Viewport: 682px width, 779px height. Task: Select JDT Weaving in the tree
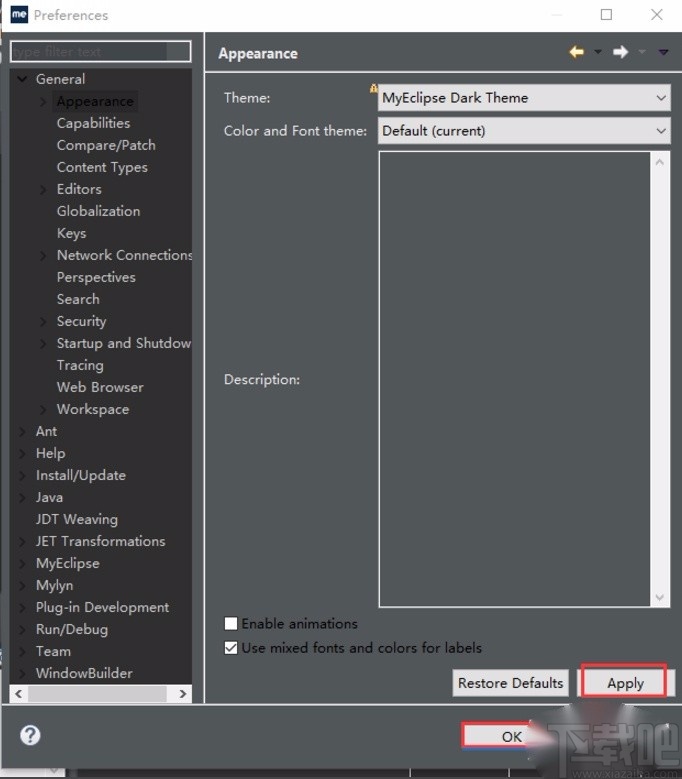click(x=77, y=519)
